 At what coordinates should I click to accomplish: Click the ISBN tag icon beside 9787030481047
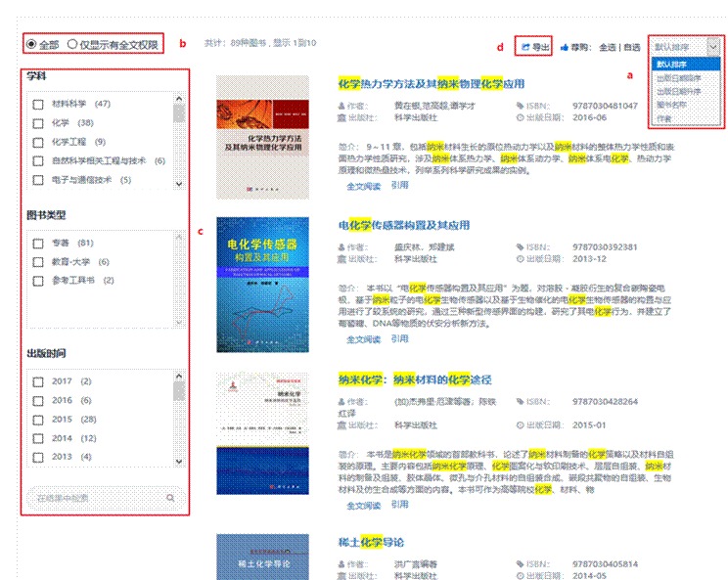pyautogui.click(x=520, y=106)
